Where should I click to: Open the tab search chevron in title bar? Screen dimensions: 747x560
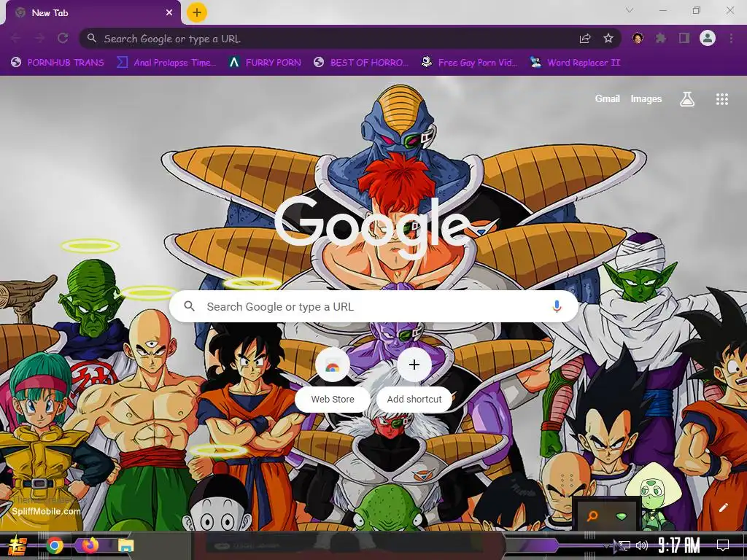pos(630,10)
